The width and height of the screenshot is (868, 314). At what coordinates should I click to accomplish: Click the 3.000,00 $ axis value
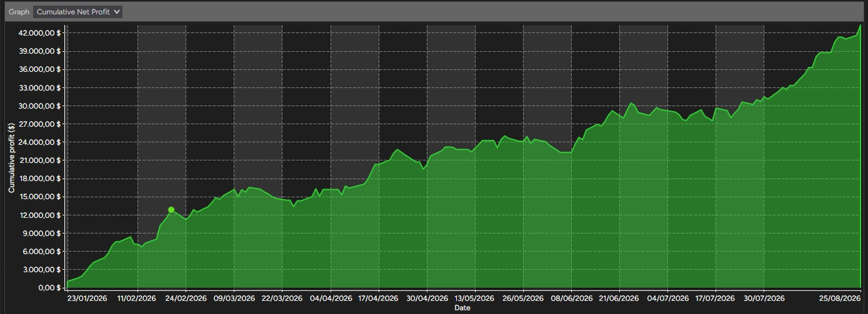point(42,270)
